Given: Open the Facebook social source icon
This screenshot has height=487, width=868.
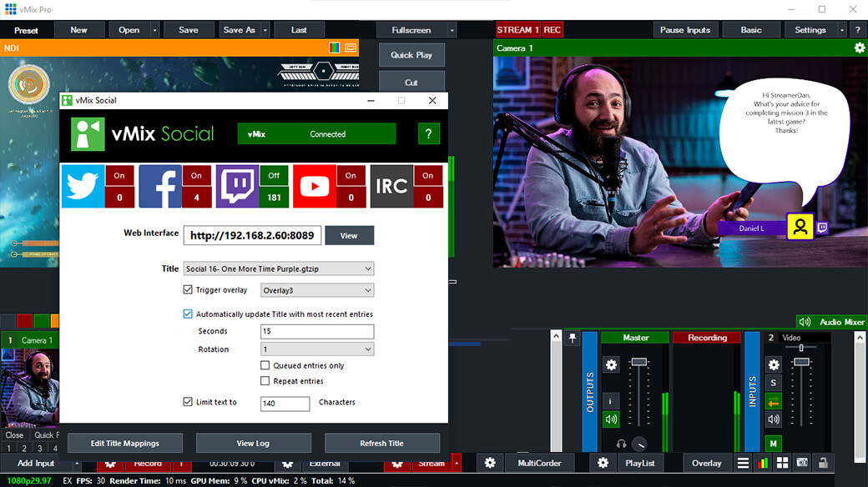Looking at the screenshot, I should pyautogui.click(x=159, y=186).
